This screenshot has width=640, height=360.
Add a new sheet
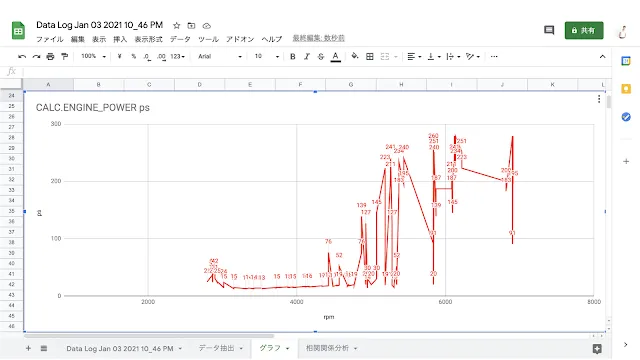(28, 348)
